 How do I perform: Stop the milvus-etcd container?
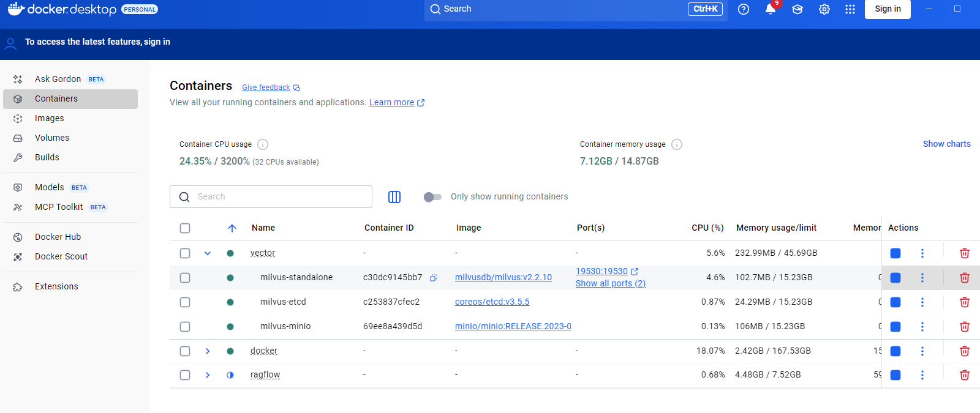tap(895, 302)
